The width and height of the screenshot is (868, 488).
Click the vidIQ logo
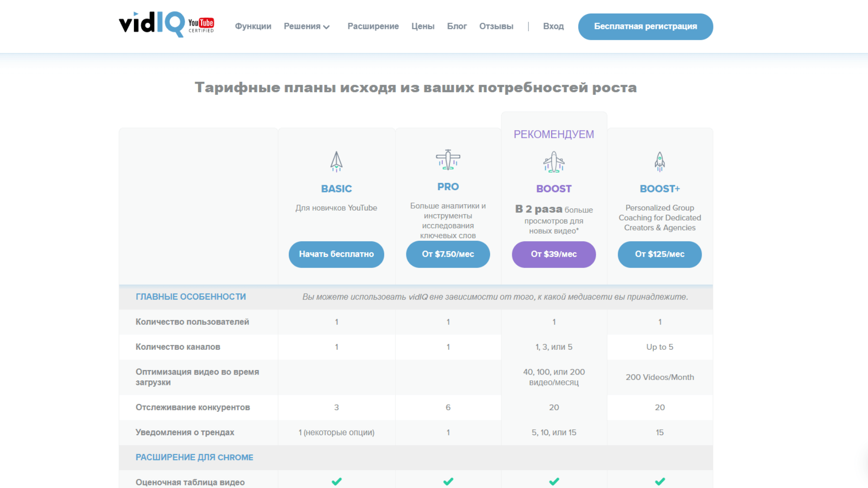pyautogui.click(x=152, y=24)
